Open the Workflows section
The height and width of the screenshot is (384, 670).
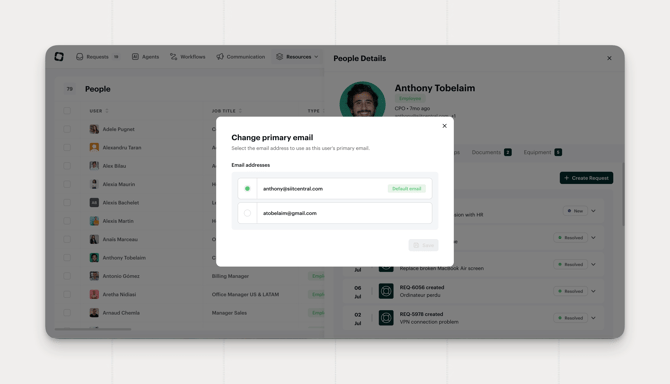pos(188,57)
